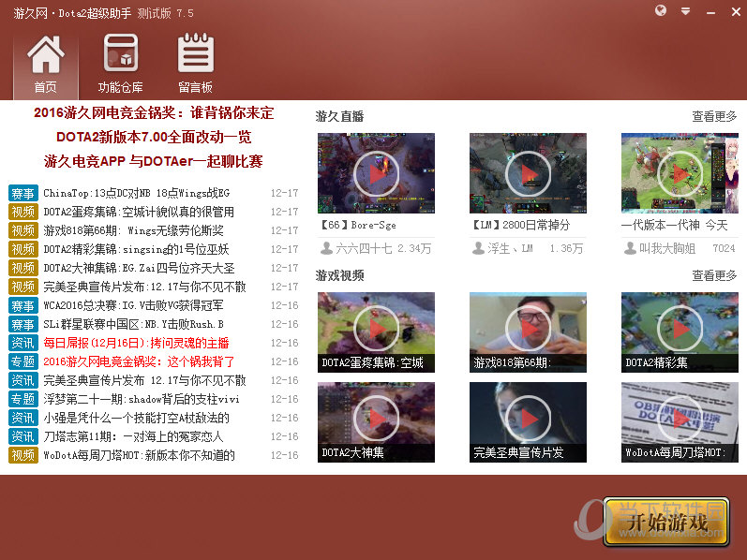Click 视频 tag beside Wings无缘劳伦斯奖
Screen dimensions: 747x560
[22, 230]
